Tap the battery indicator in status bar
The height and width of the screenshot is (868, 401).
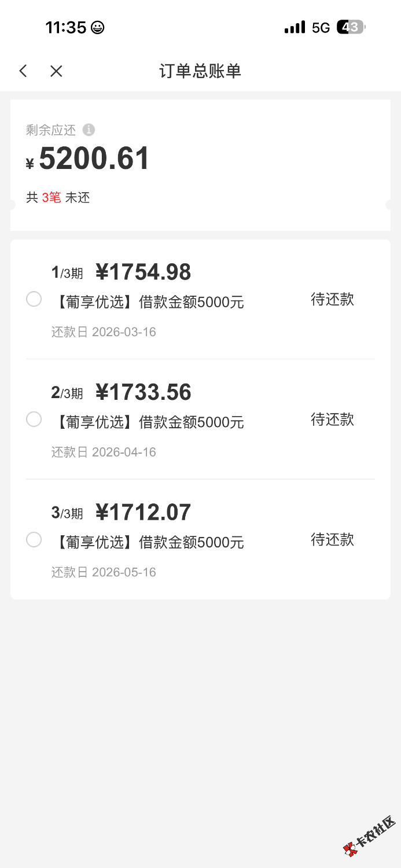(351, 27)
